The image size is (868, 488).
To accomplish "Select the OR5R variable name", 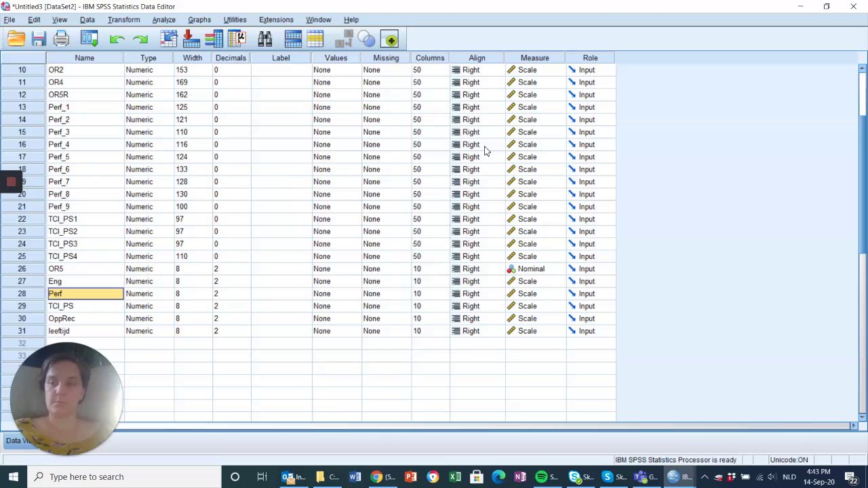I will [x=58, y=95].
